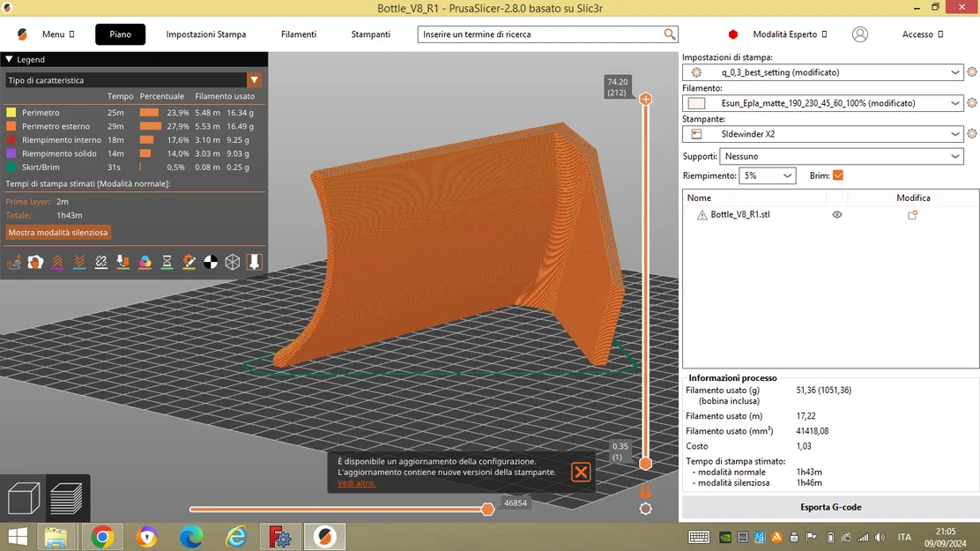The width and height of the screenshot is (980, 551).
Task: Click the search magnifier icon
Action: (670, 34)
